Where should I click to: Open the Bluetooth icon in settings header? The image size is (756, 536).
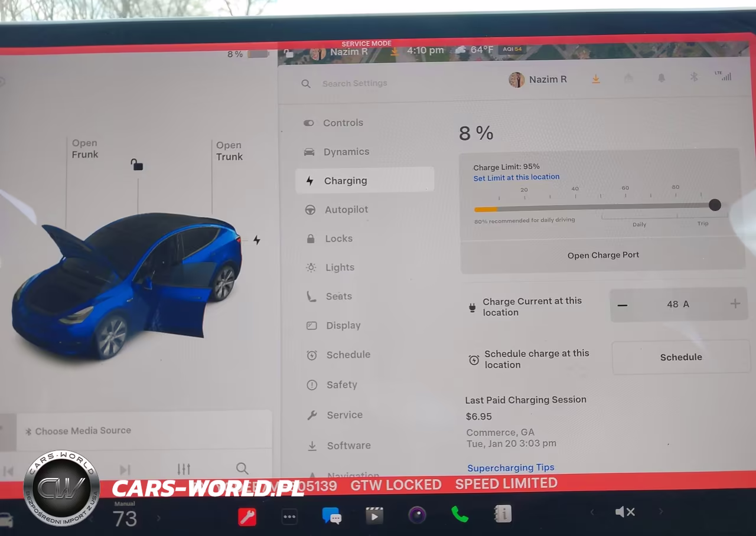695,77
